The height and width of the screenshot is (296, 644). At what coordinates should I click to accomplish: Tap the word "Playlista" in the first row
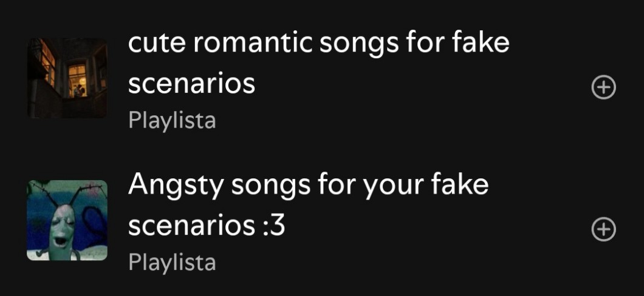(172, 120)
